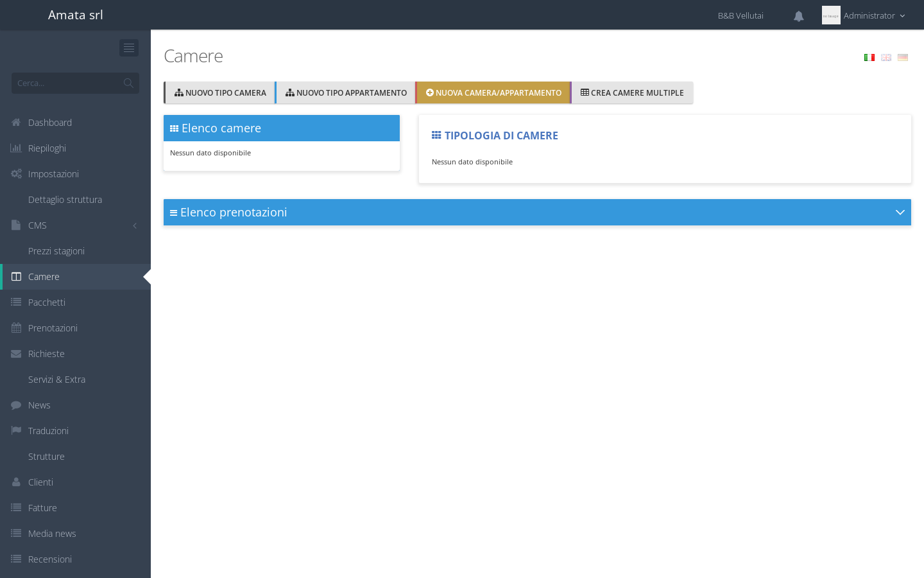Switch language to the Italian flag
The image size is (924, 578).
tap(869, 58)
